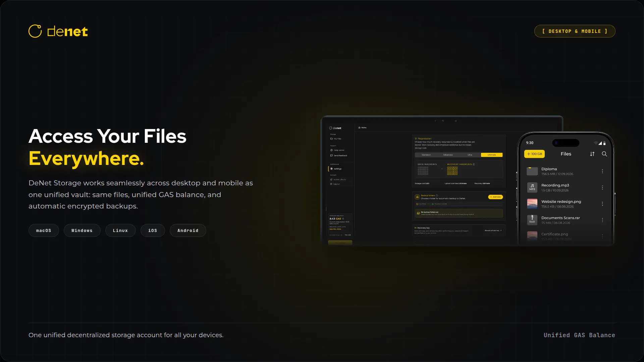Click the denet logo in desktop sidebar

[335, 128]
